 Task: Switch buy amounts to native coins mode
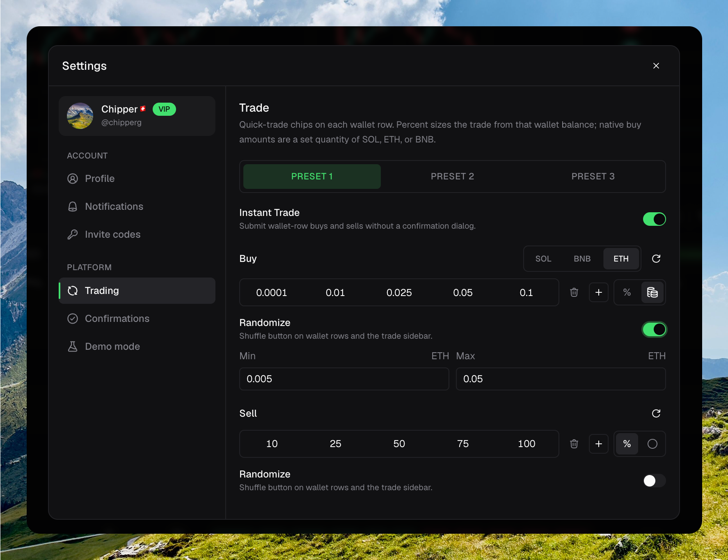(652, 292)
